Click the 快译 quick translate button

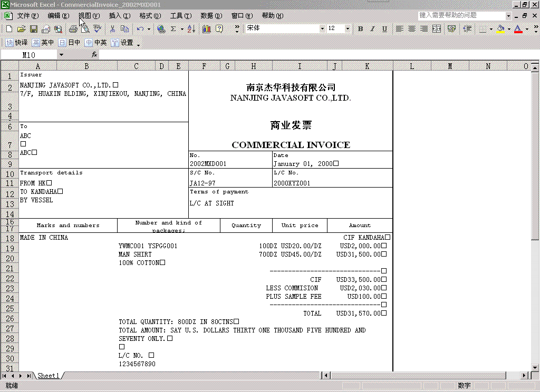pyautogui.click(x=16, y=42)
